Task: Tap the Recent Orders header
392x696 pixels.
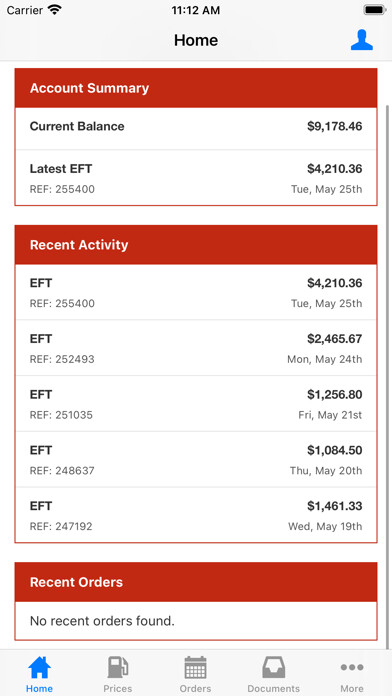Action: [196, 582]
